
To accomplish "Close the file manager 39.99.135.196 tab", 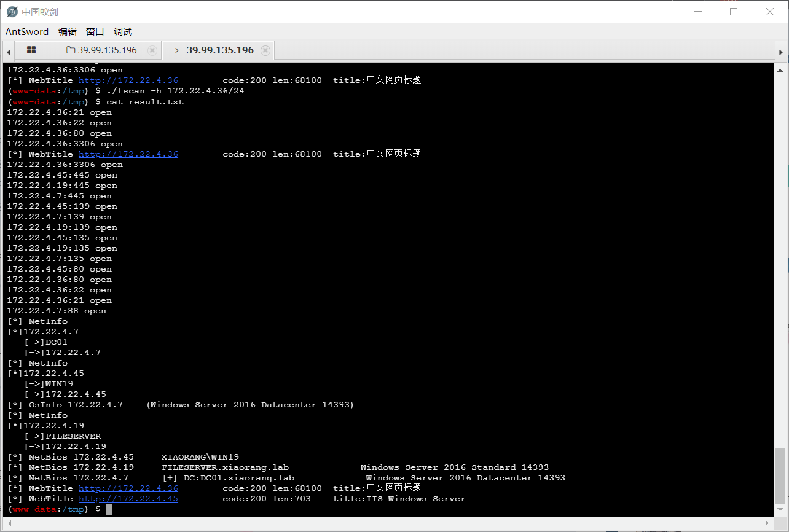I will pyautogui.click(x=152, y=50).
